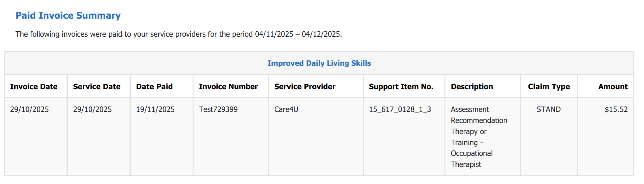
Task: Click the Service Date column header
Action: tap(97, 87)
